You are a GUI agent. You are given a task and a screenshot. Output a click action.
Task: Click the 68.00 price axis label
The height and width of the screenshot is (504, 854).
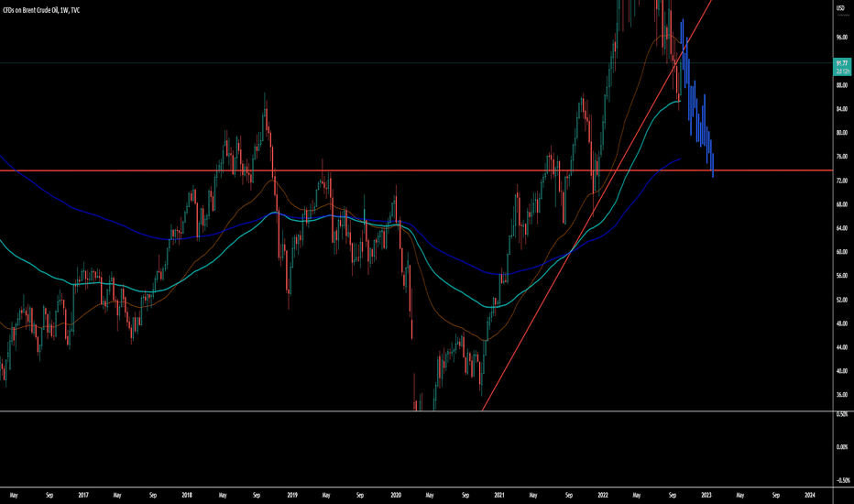point(842,204)
